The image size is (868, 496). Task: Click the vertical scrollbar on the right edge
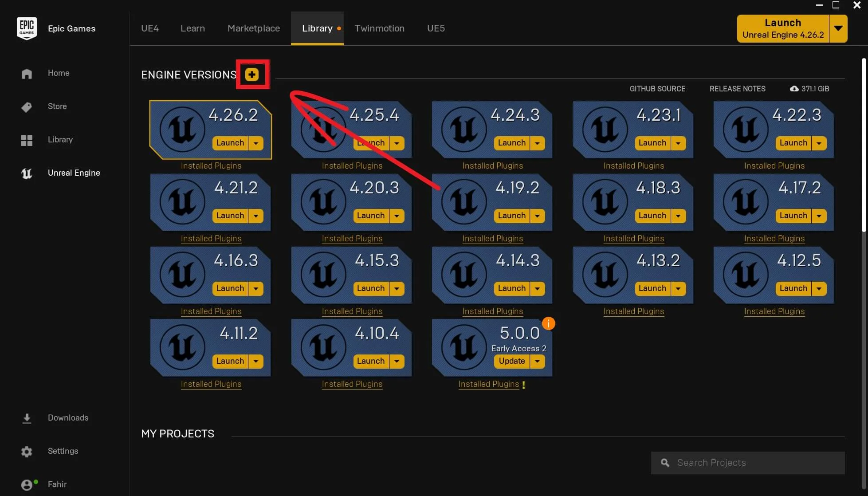point(864,145)
